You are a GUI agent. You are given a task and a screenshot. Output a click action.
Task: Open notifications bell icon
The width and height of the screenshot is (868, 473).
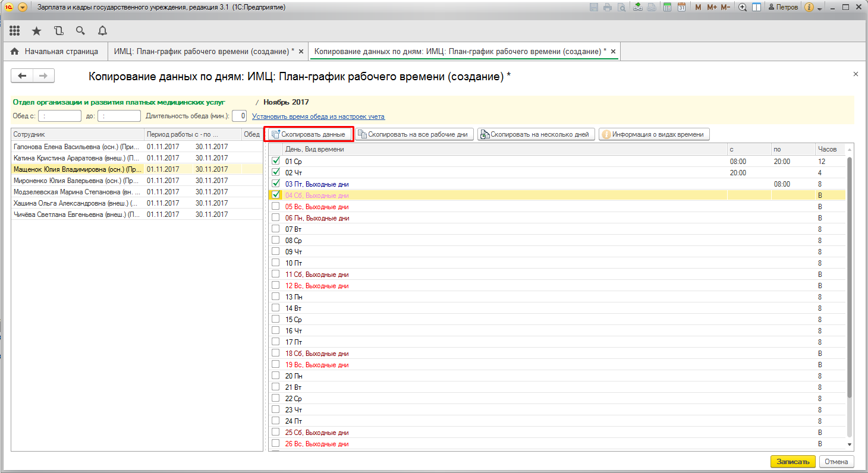pos(102,31)
